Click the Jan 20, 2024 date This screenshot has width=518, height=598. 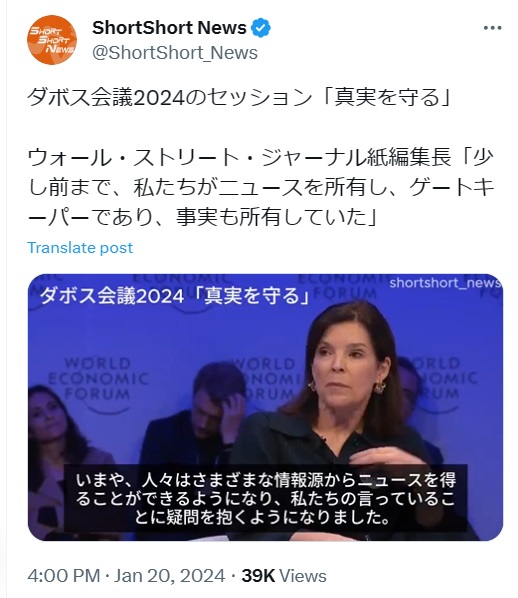pos(169,576)
